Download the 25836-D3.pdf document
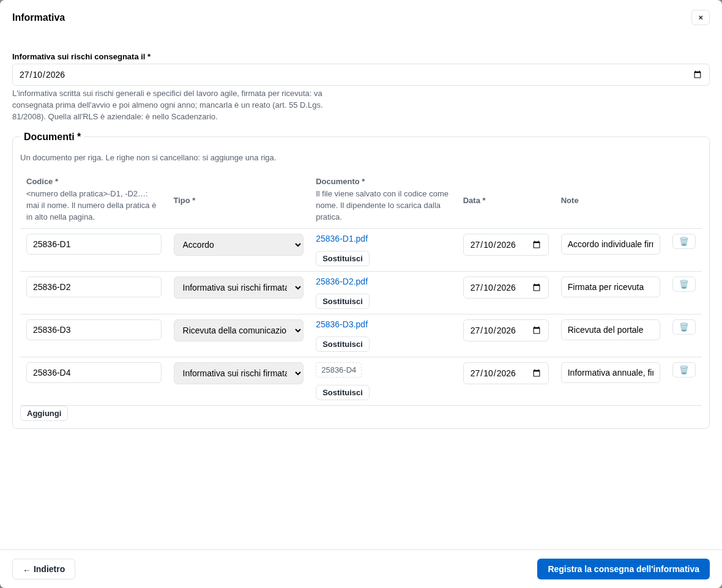This screenshot has height=588, width=722. coord(341,324)
